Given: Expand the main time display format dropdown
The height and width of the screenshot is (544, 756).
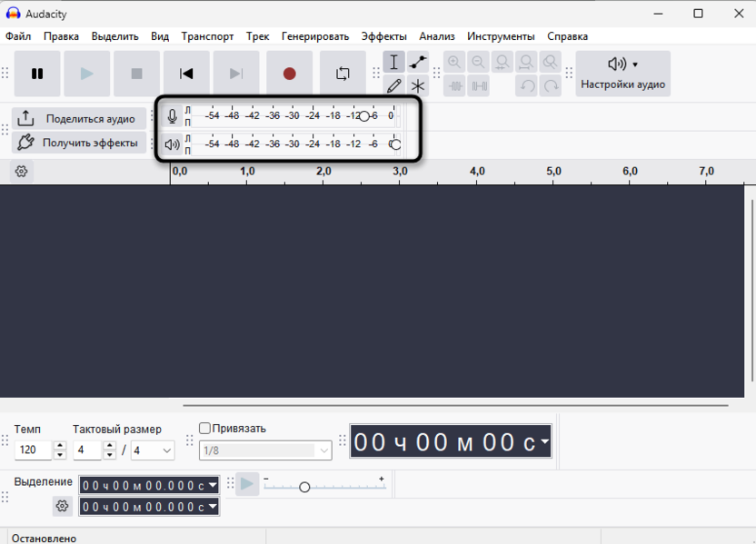Looking at the screenshot, I should 543,442.
